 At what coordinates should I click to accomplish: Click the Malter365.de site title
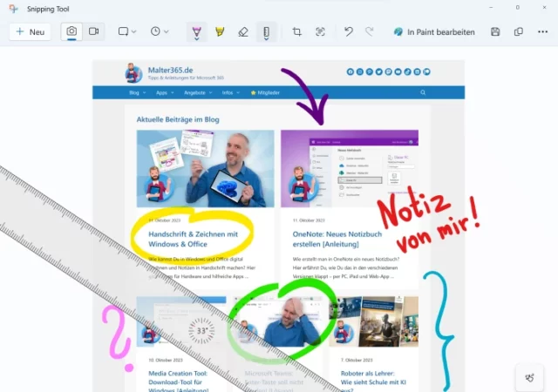171,70
